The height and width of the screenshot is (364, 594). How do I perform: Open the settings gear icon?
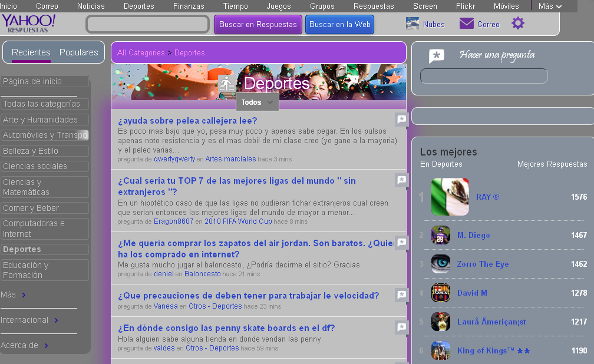point(518,24)
